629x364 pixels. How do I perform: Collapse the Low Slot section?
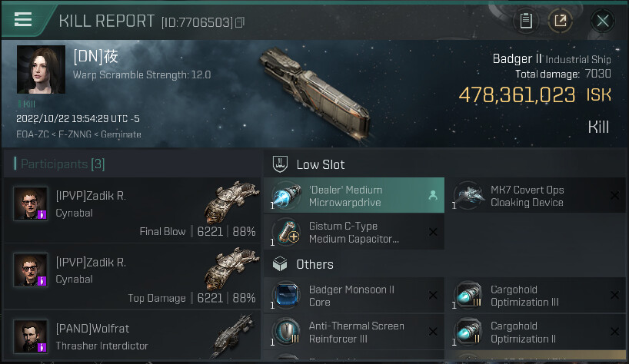pyautogui.click(x=321, y=164)
